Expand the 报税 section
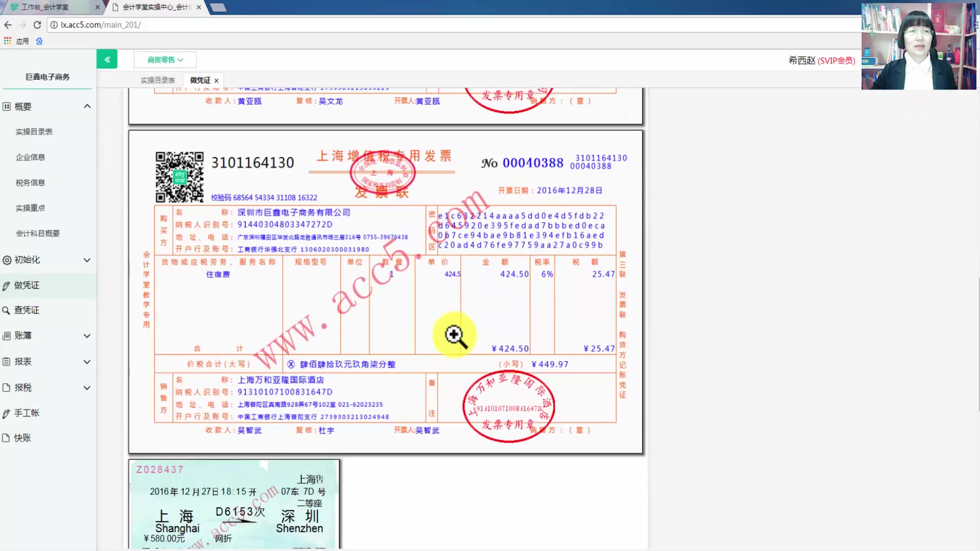This screenshot has width=980, height=551. (87, 388)
